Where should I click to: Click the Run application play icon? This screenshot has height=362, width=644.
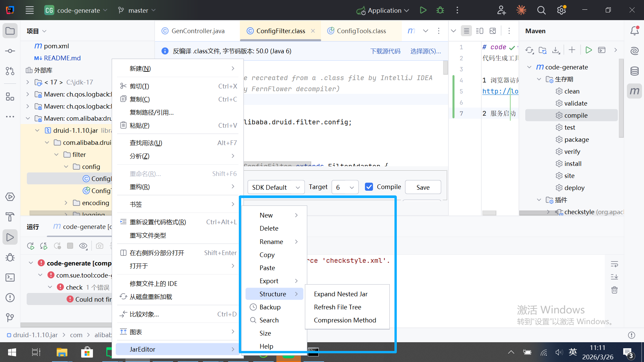[x=423, y=10]
